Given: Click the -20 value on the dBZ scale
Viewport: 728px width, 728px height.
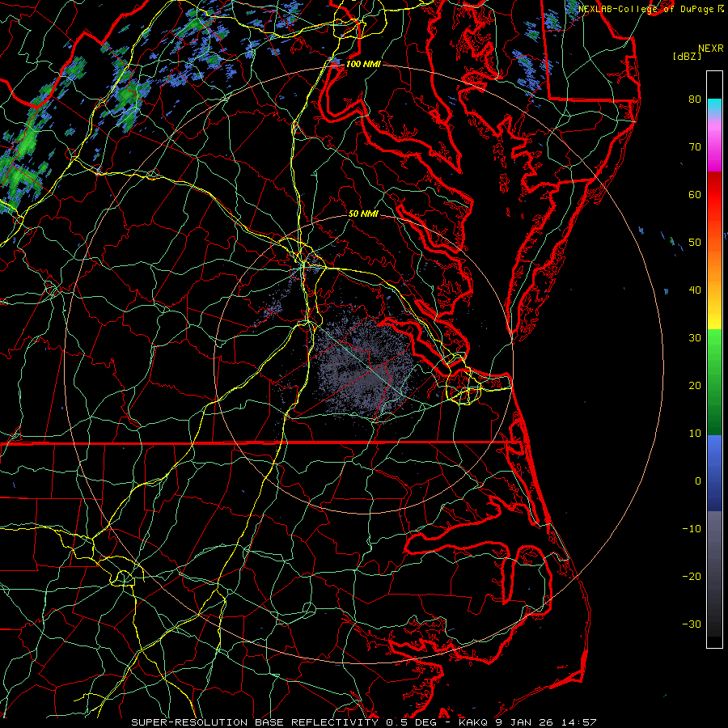Looking at the screenshot, I should 692,577.
